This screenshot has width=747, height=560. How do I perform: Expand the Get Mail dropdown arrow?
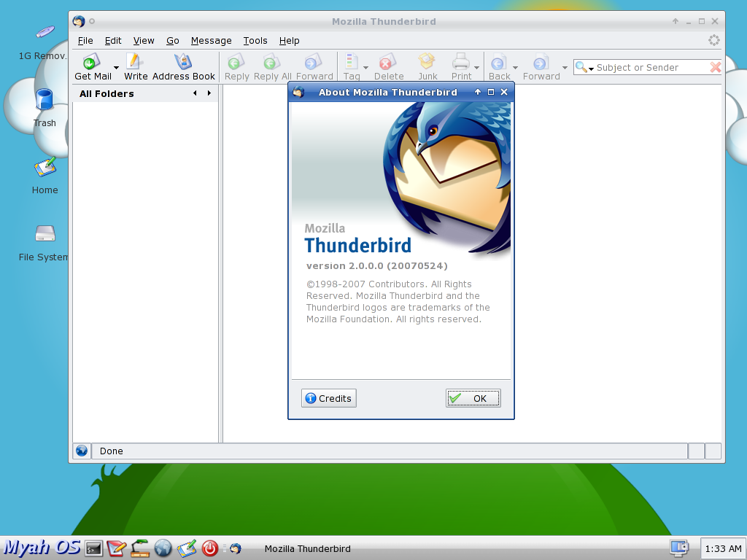[x=116, y=68]
